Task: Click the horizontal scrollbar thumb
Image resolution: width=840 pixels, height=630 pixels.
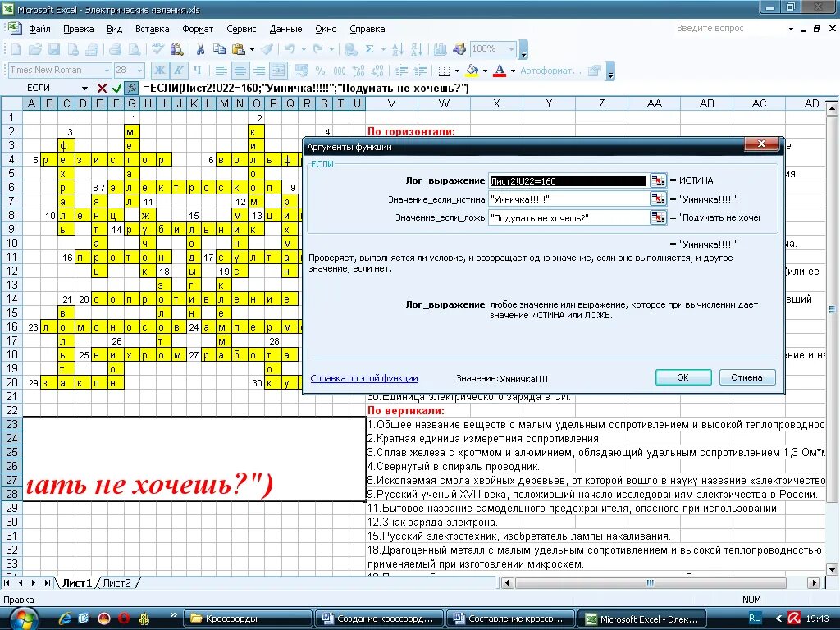Action: pyautogui.click(x=650, y=582)
